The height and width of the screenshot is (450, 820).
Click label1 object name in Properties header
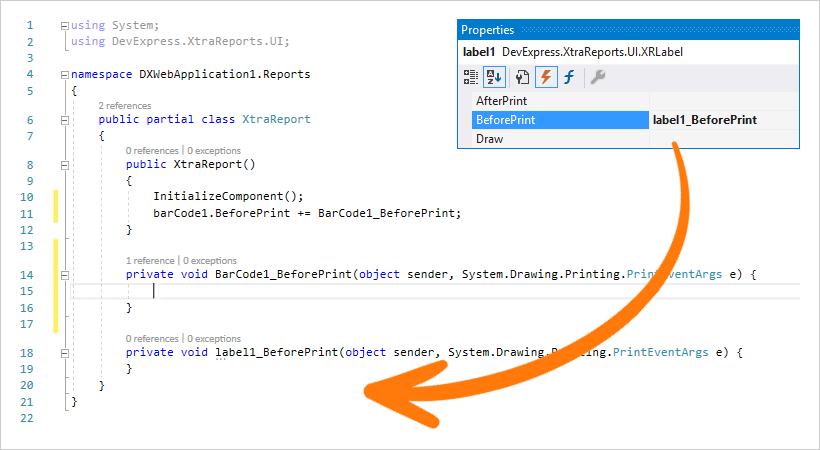[x=479, y=52]
